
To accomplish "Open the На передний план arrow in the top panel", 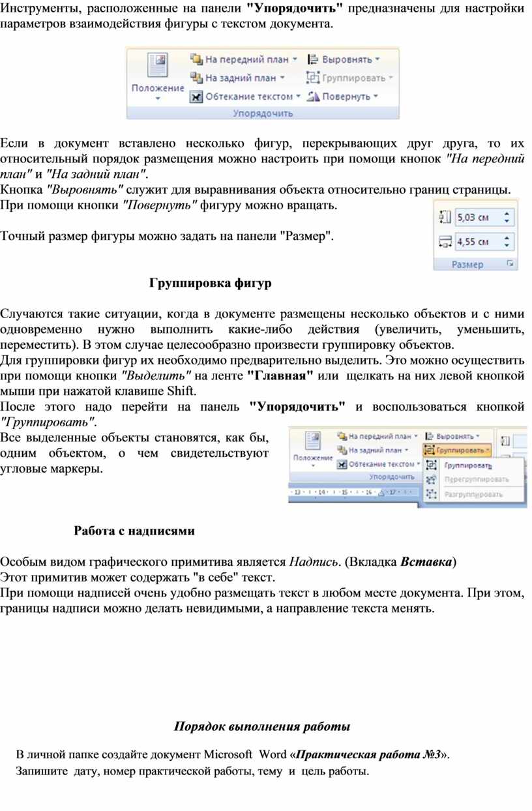I will [x=295, y=59].
